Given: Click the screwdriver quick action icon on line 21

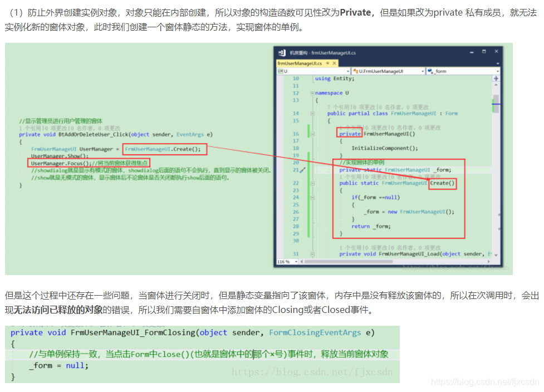Looking at the screenshot, I should coord(303,170).
